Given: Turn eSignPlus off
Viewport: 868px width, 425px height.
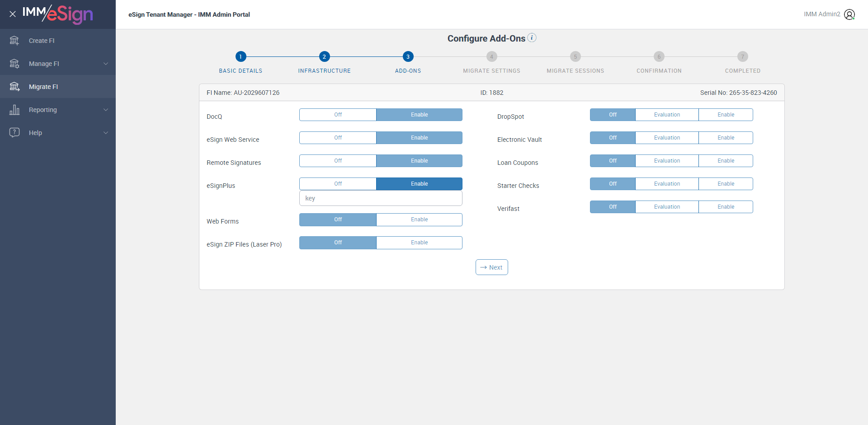Looking at the screenshot, I should point(338,184).
